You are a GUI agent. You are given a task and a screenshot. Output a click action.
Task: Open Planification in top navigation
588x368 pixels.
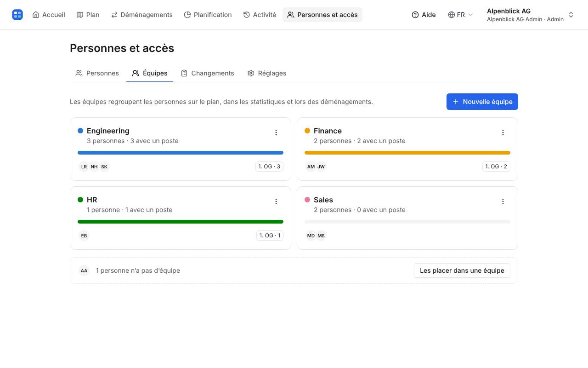pyautogui.click(x=208, y=15)
